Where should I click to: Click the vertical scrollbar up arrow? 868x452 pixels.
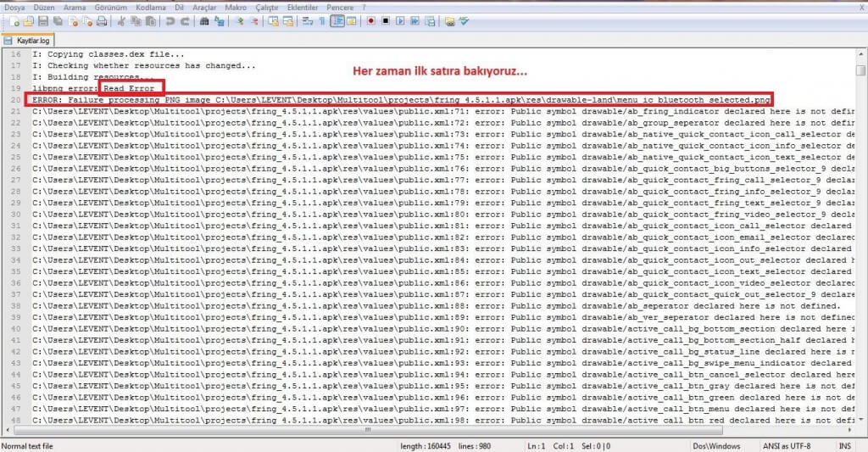pos(861,54)
